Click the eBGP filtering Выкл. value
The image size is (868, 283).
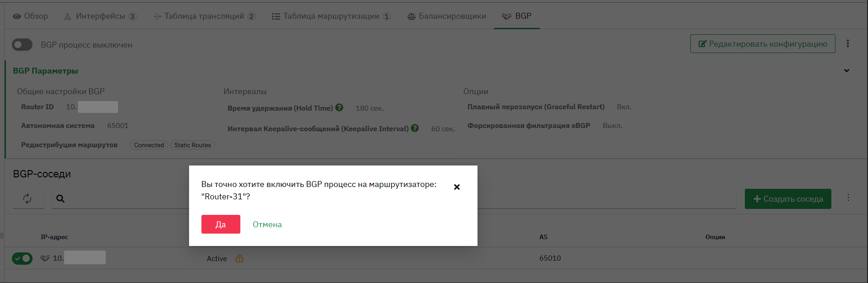[613, 125]
